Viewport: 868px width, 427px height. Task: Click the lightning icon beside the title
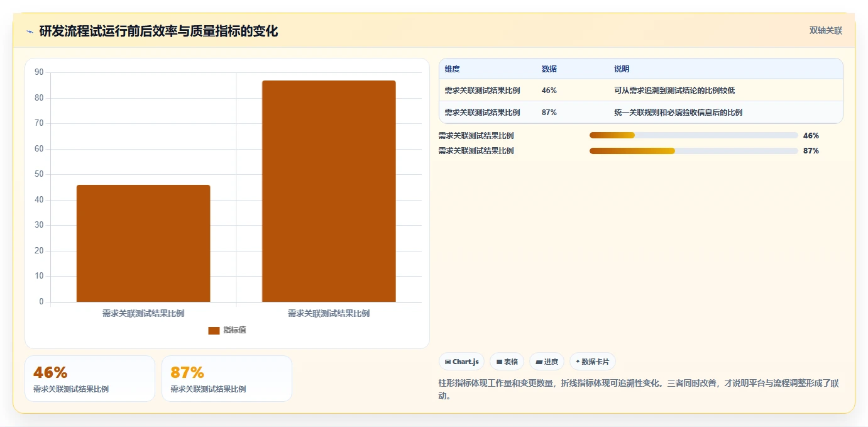point(30,31)
